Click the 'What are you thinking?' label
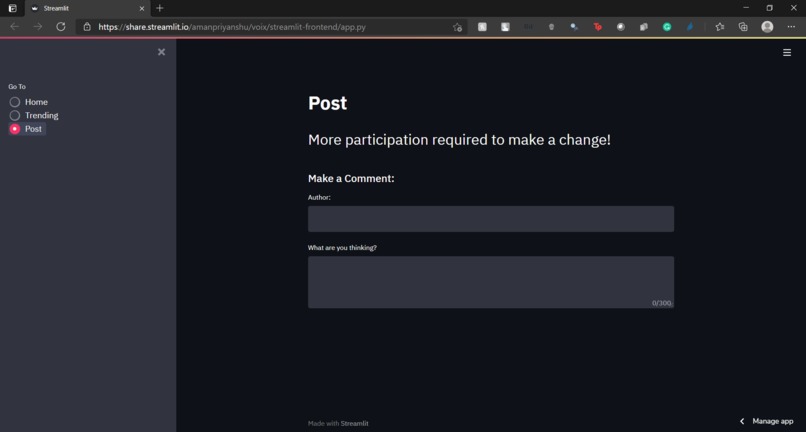806x432 pixels. point(342,247)
